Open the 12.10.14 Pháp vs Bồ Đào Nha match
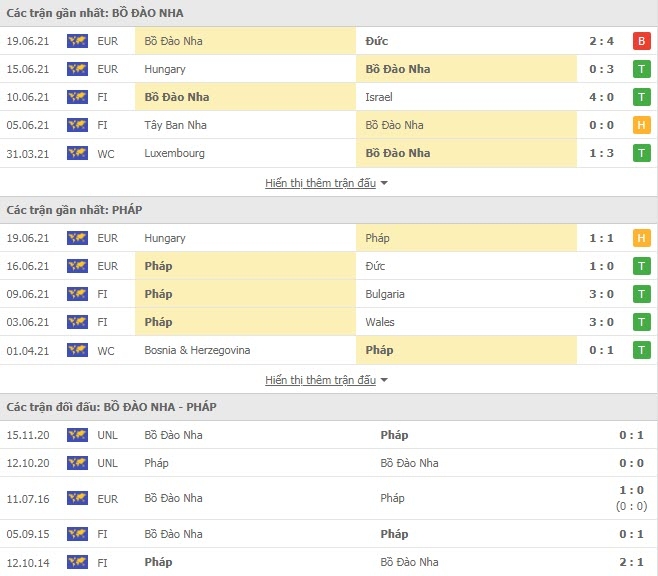Image resolution: width=658 pixels, height=576 pixels. (x=329, y=562)
